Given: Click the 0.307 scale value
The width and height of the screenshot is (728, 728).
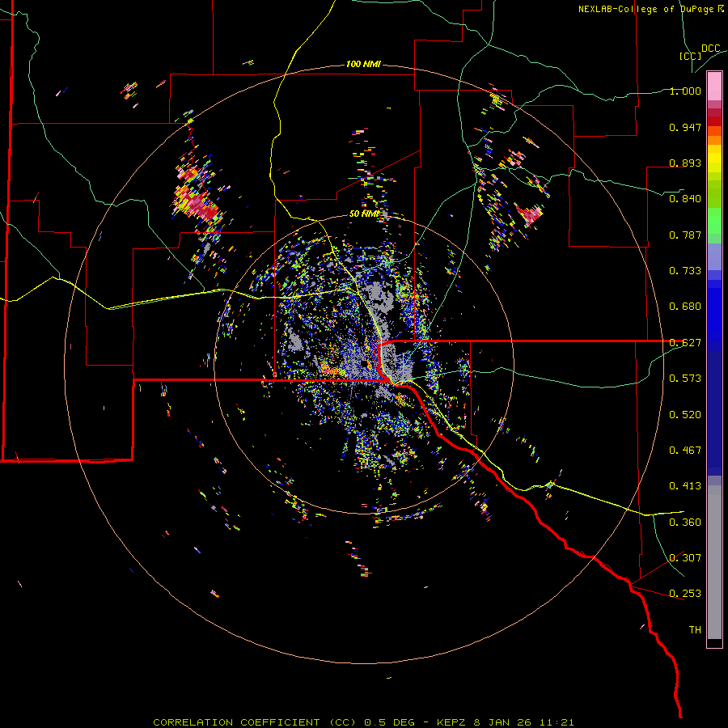Looking at the screenshot, I should pyautogui.click(x=685, y=558).
